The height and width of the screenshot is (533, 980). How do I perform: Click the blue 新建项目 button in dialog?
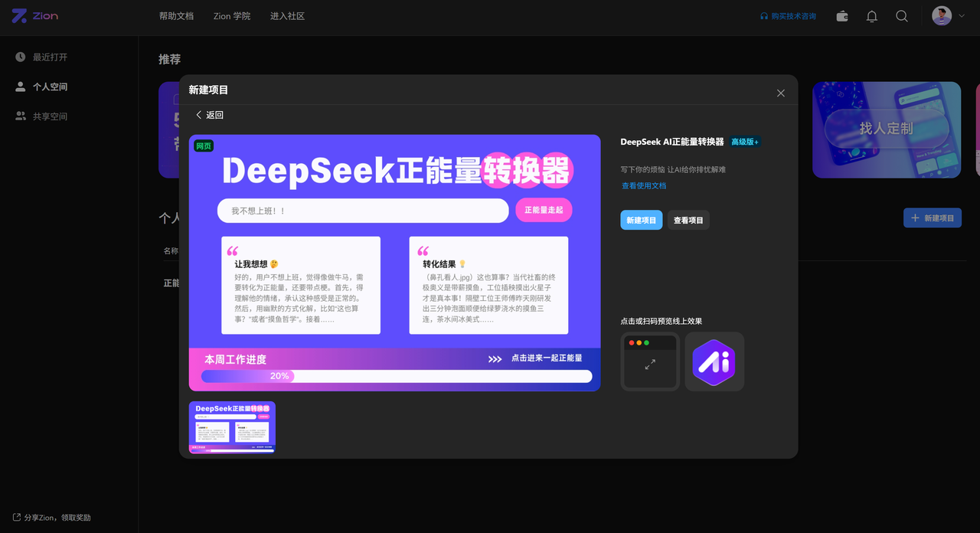pyautogui.click(x=642, y=220)
